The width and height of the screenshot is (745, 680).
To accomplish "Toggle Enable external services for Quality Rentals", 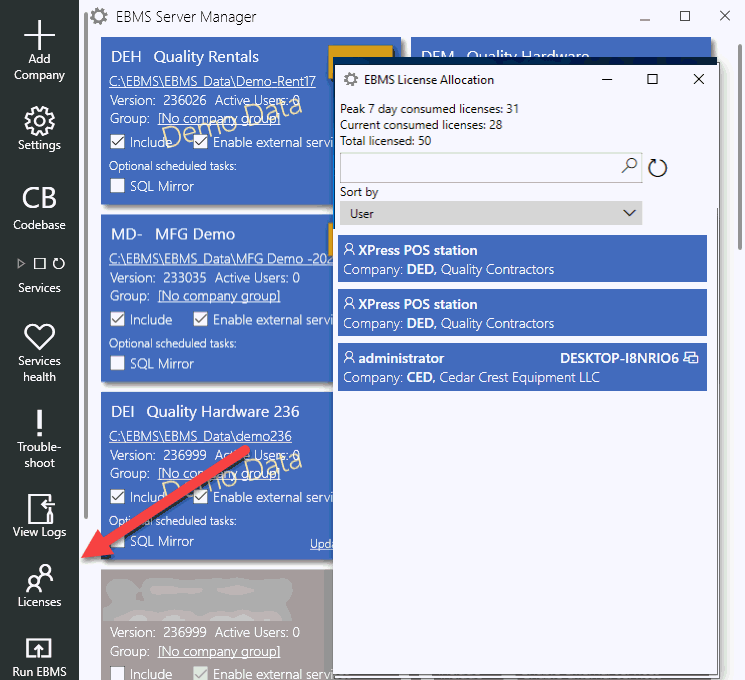I will (201, 142).
